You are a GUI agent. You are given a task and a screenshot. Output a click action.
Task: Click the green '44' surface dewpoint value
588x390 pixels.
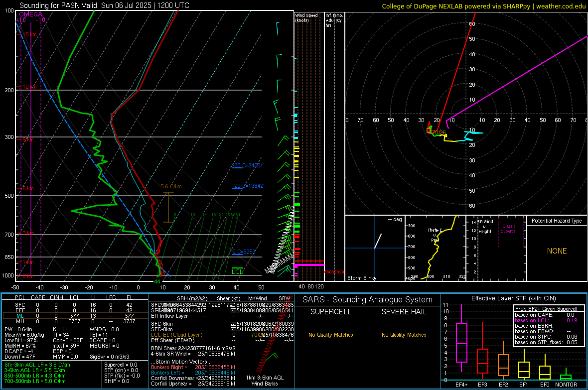pyautogui.click(x=157, y=281)
